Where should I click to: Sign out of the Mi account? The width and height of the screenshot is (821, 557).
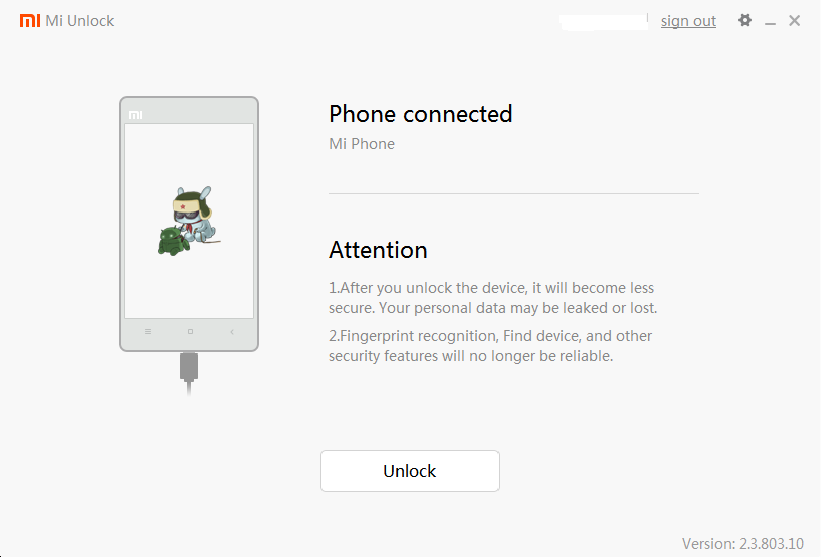point(688,21)
